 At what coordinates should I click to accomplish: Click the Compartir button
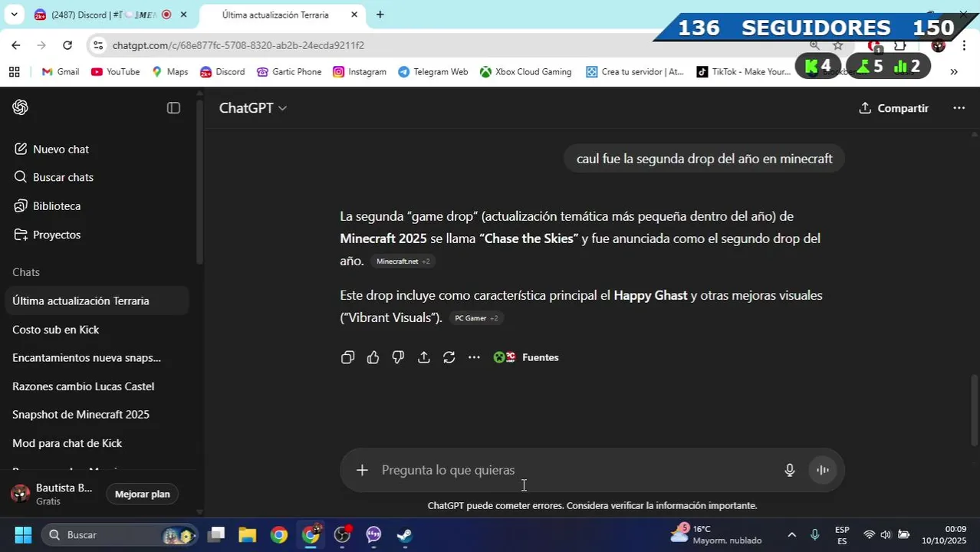(x=894, y=108)
